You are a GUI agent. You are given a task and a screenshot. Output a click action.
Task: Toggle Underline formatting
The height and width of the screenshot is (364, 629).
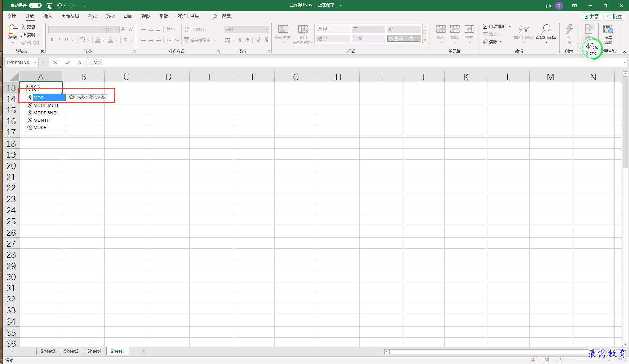click(x=67, y=40)
